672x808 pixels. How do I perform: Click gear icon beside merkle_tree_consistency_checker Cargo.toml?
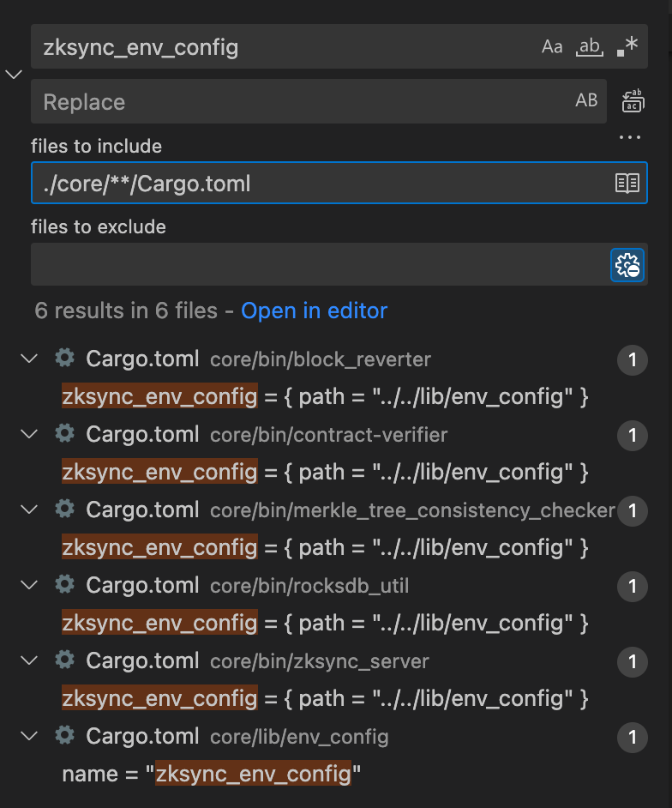click(x=65, y=509)
